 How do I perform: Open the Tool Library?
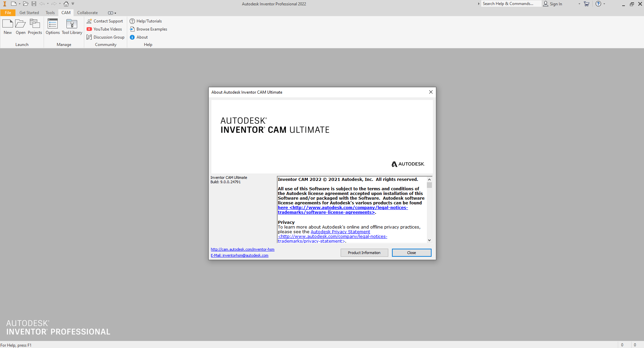(72, 27)
